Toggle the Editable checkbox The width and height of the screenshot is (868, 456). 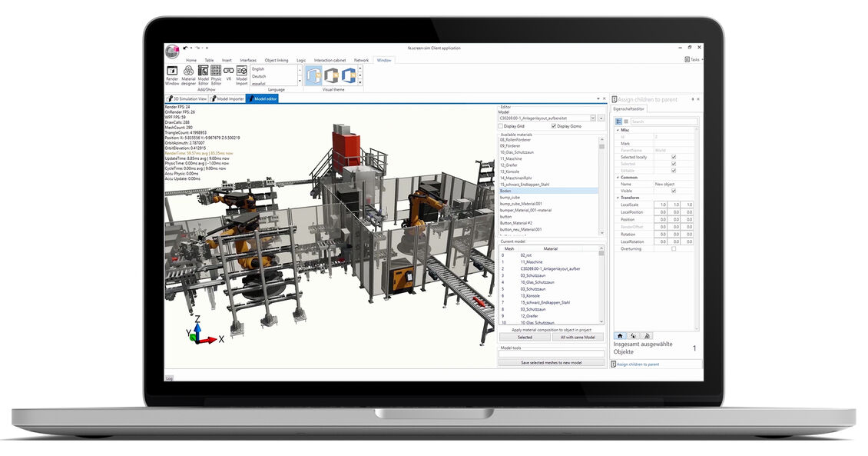(674, 171)
